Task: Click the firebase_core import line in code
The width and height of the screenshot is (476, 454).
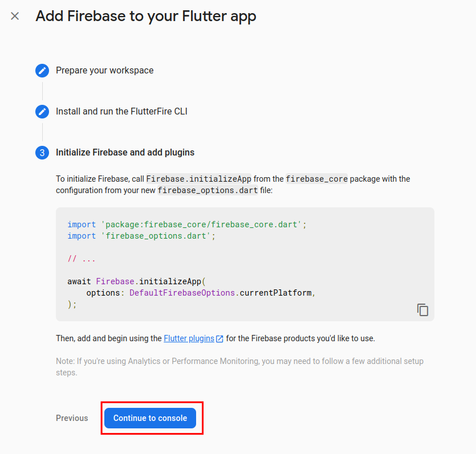Action: [x=187, y=224]
